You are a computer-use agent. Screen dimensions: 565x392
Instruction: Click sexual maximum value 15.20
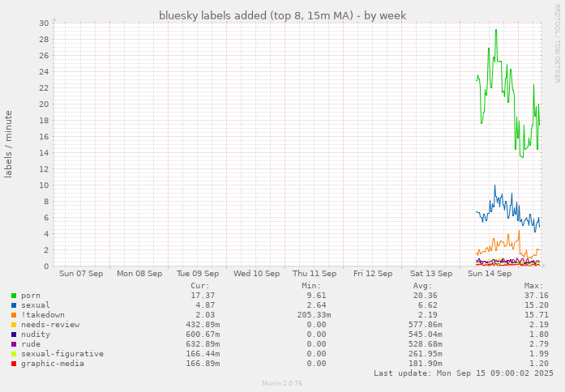point(537,305)
